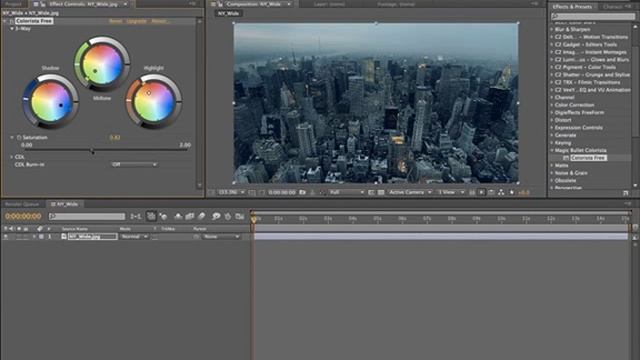Collapse the Magic Bullet Colorista category
The image size is (640, 360).
(x=552, y=150)
